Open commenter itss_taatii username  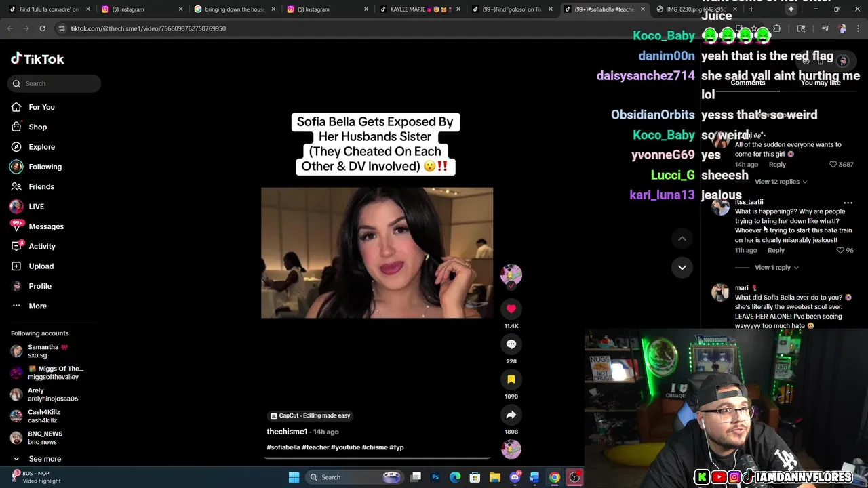pyautogui.click(x=749, y=202)
